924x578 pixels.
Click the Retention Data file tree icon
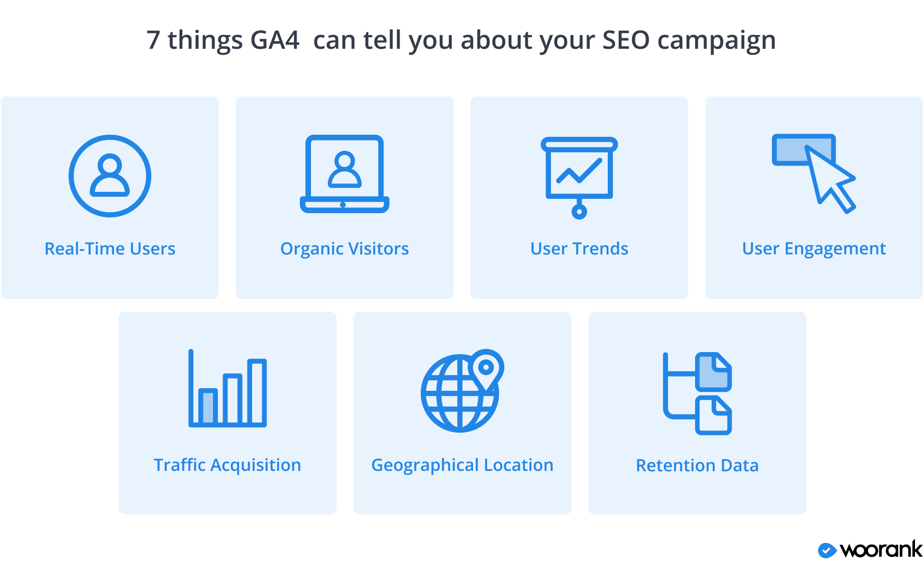click(x=697, y=393)
